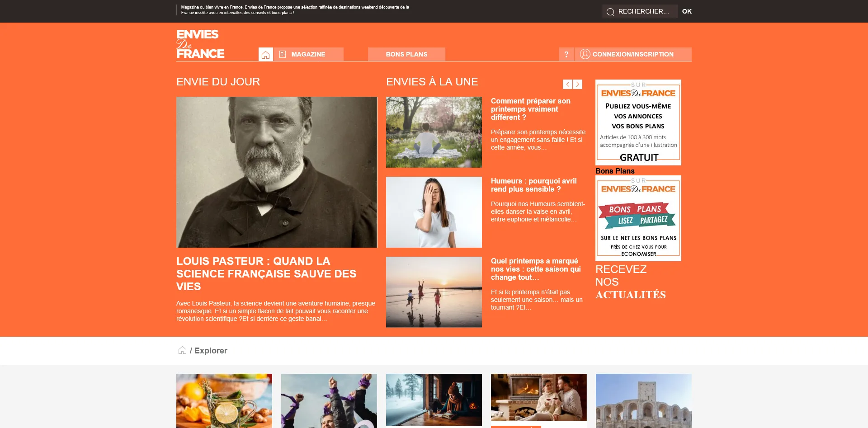Click the magazine document icon
Screen dimensions: 868x428
(x=283, y=54)
